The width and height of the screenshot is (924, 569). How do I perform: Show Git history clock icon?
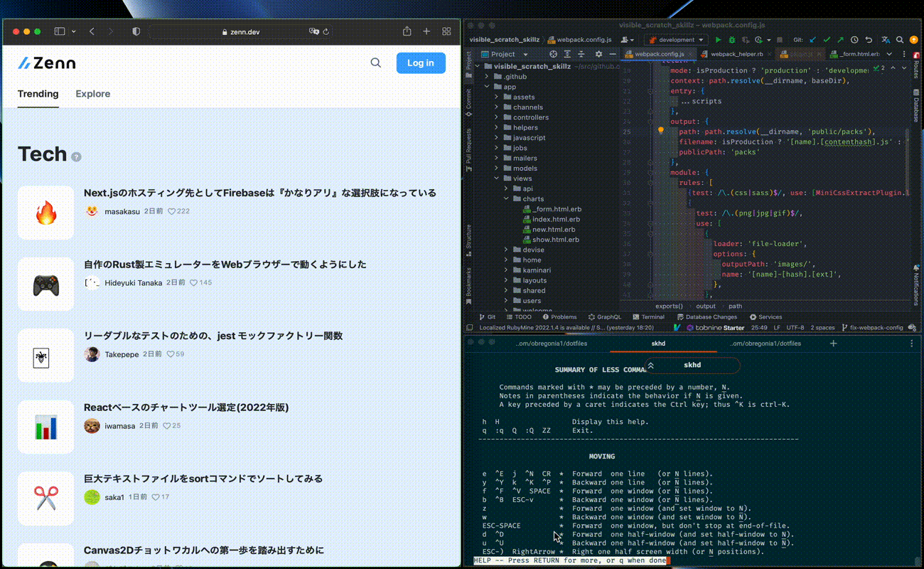point(854,40)
